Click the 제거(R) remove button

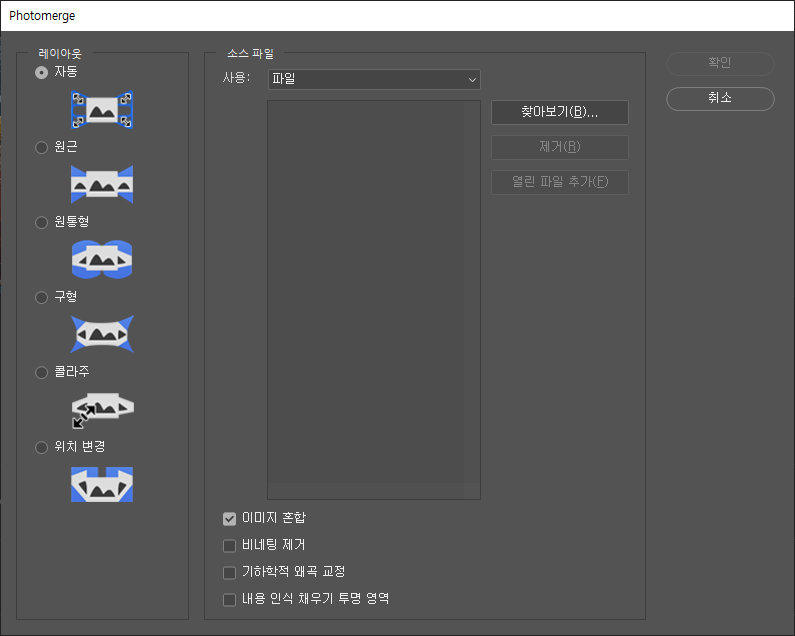[x=560, y=147]
